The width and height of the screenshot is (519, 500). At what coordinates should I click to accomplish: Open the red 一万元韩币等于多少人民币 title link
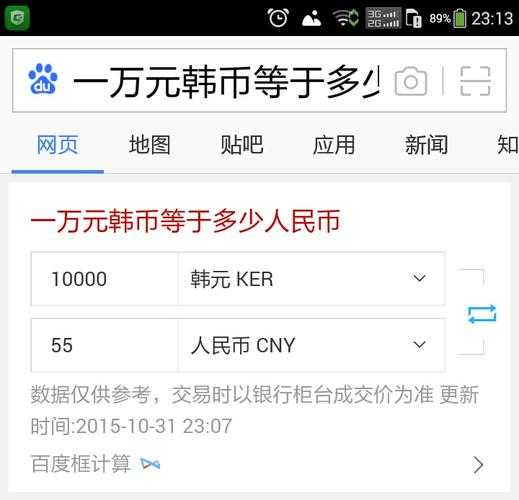(x=185, y=221)
